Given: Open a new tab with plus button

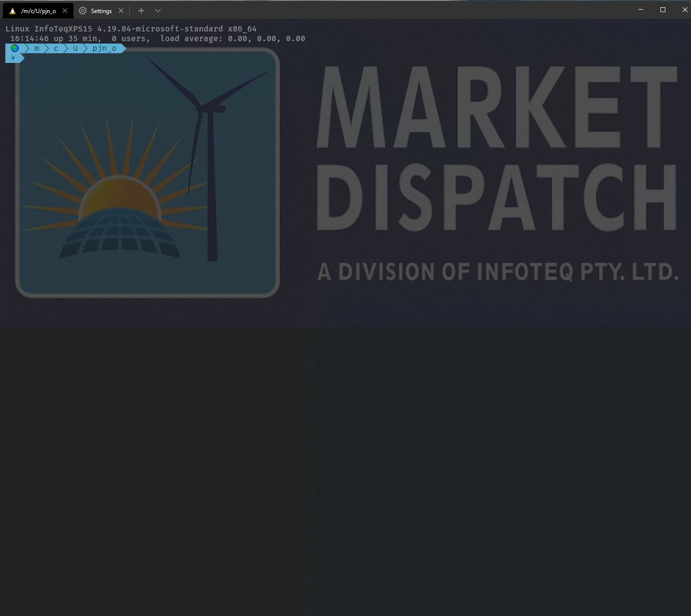Looking at the screenshot, I should (x=141, y=11).
